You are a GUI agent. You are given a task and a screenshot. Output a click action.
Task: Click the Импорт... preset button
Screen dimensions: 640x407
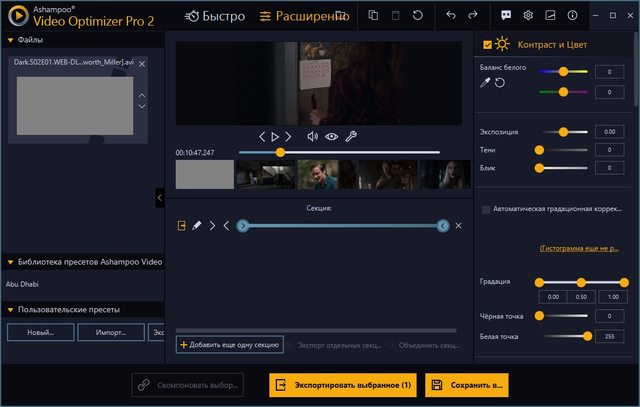point(111,332)
